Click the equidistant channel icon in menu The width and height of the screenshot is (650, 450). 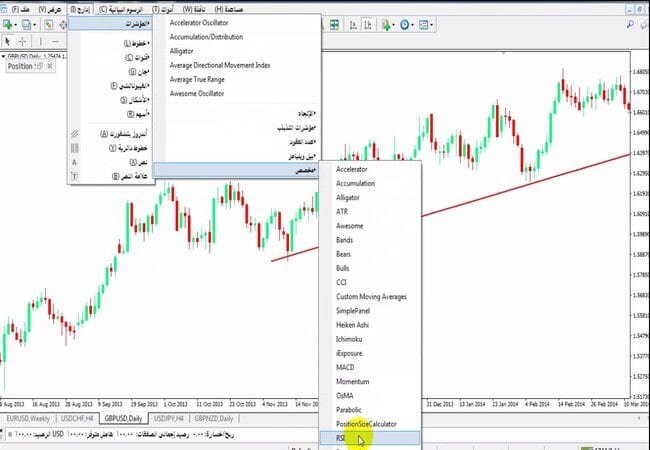tap(75, 133)
